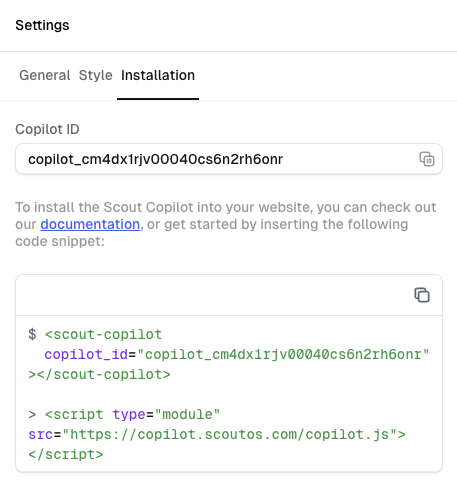Click the dollar prompt symbol in code
This screenshot has height=490, width=457.
(32, 334)
